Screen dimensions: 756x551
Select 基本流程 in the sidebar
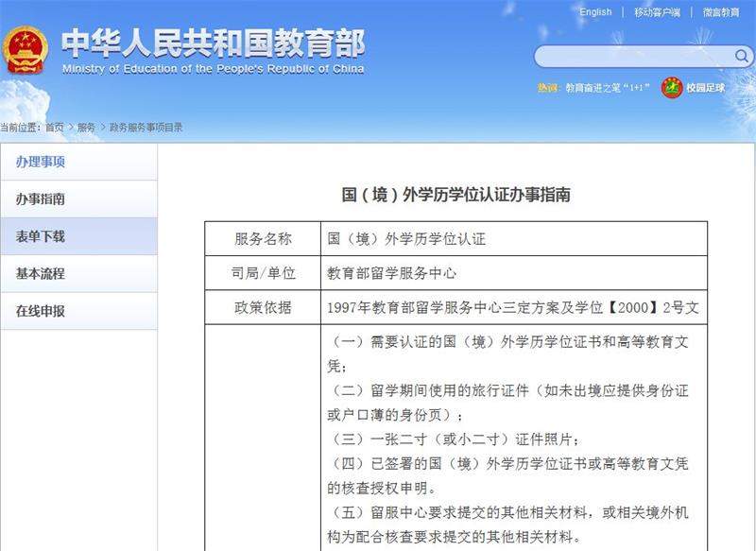point(79,273)
